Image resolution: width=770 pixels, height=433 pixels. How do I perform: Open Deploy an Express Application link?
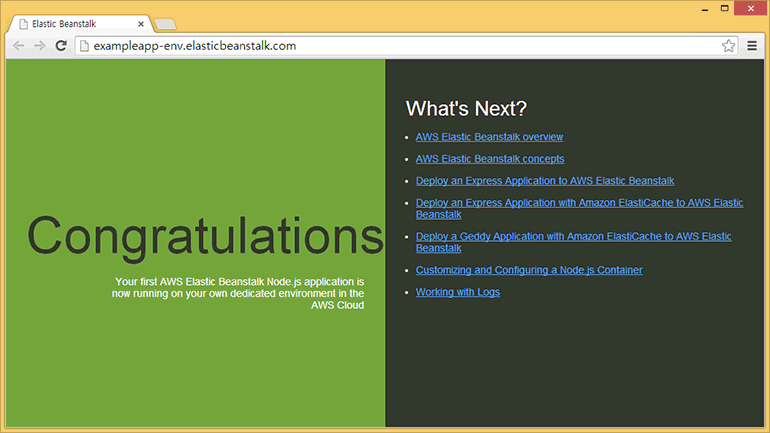(544, 181)
